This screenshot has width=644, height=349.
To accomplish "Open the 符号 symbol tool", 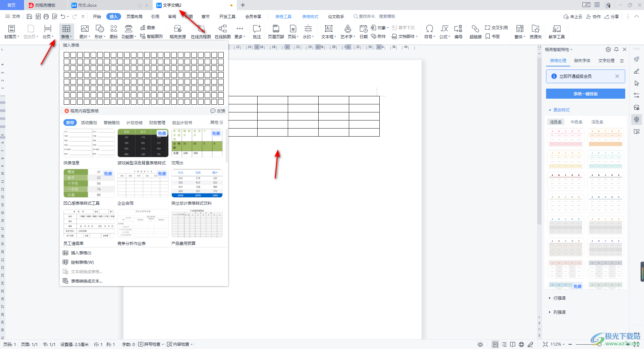I will (430, 32).
